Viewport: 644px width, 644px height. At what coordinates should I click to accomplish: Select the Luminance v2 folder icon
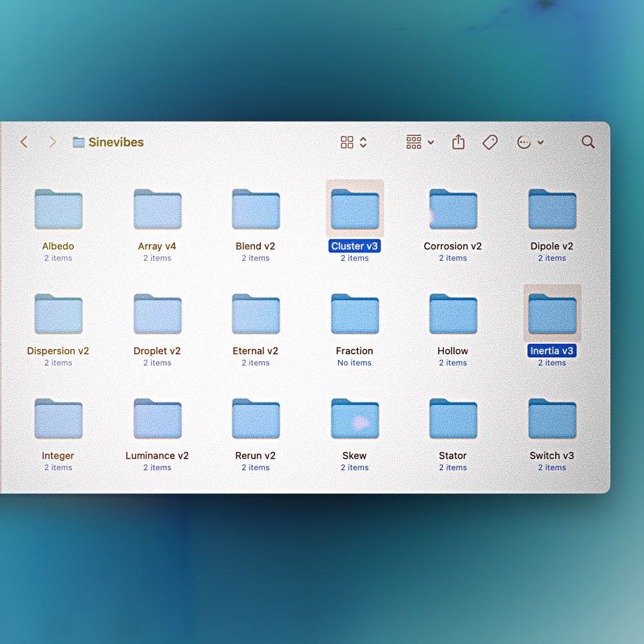(x=157, y=419)
